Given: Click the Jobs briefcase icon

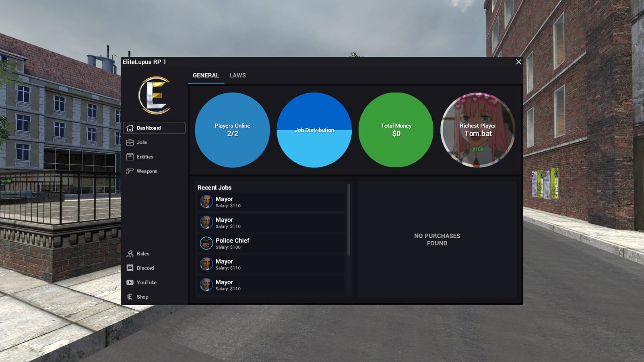Looking at the screenshot, I should [x=130, y=142].
